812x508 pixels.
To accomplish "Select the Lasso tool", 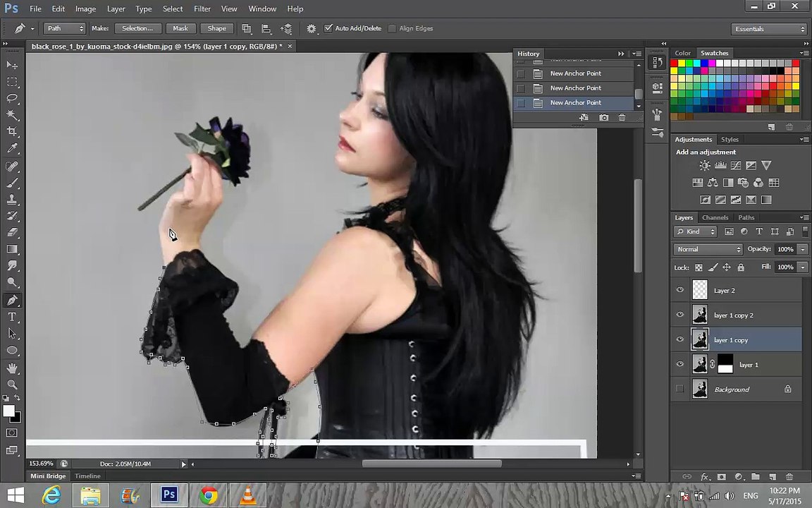I will click(12, 99).
